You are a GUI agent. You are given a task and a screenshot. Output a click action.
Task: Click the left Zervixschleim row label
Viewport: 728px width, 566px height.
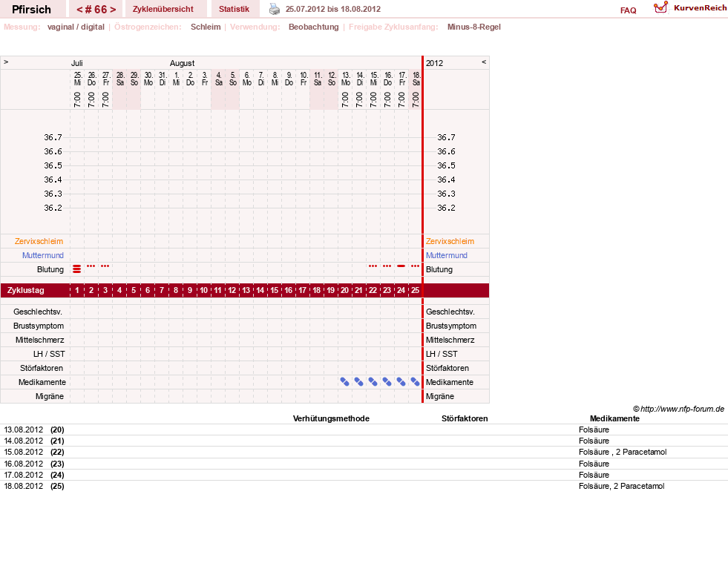(x=39, y=241)
